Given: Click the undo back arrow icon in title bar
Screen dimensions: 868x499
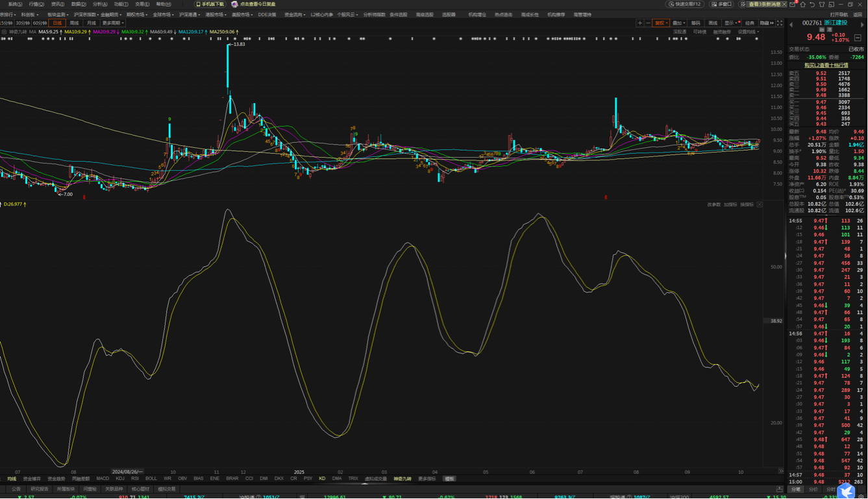Looking at the screenshot, I should 812,4.
